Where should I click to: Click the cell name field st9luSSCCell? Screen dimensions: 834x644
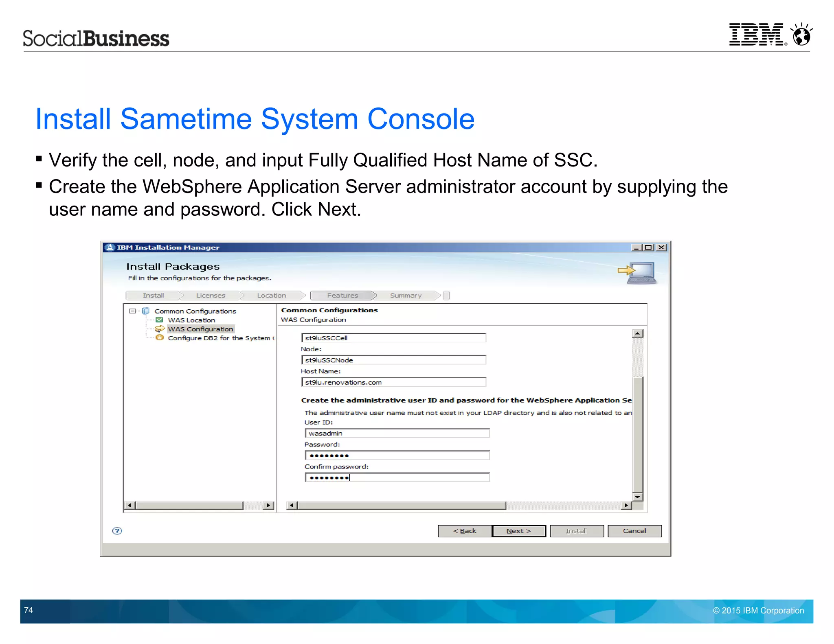point(394,338)
